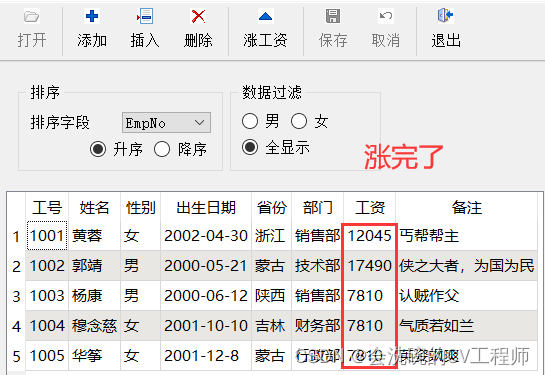This screenshot has width=545, height=375.
Task: Click the province cell 浙江
Action: point(271,236)
